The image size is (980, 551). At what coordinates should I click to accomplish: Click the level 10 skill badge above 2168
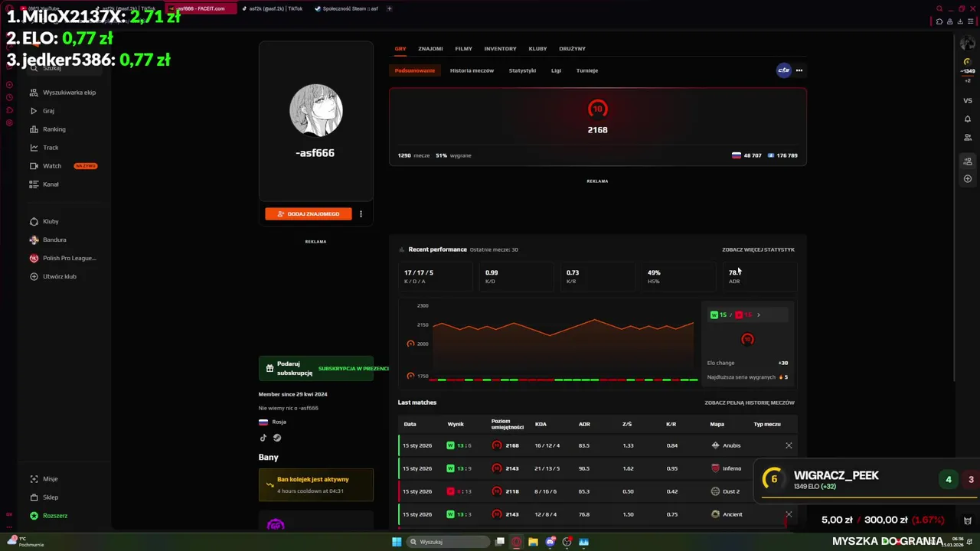597,109
